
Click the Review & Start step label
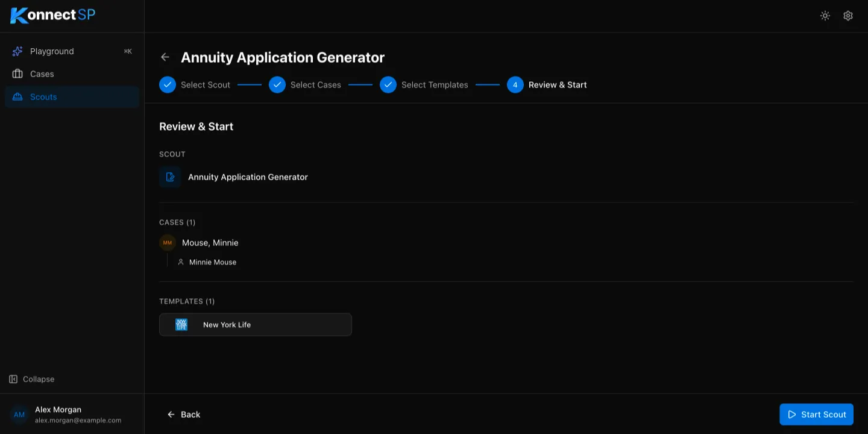[558, 85]
